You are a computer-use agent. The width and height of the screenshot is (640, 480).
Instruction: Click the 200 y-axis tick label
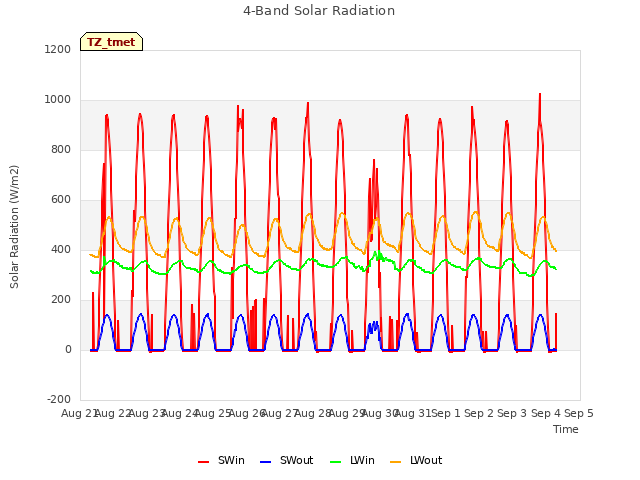pos(61,300)
